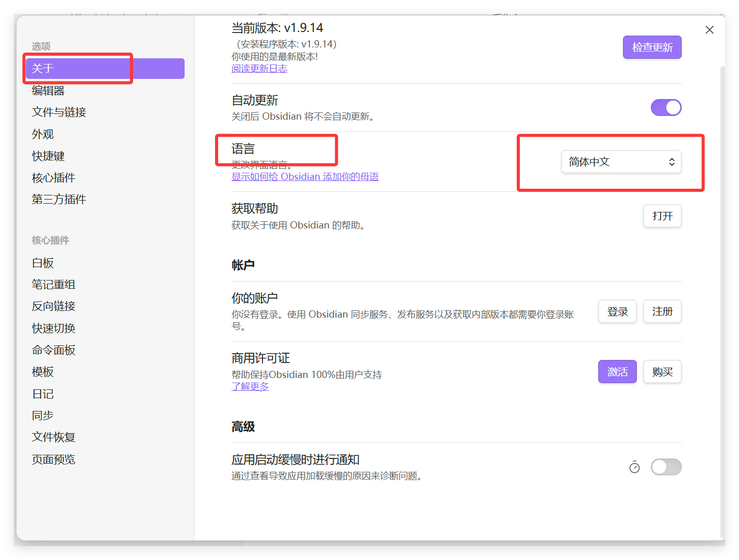This screenshot has width=739, height=560.
Task: Select 页面预览 in the sidebar
Action: [105, 459]
